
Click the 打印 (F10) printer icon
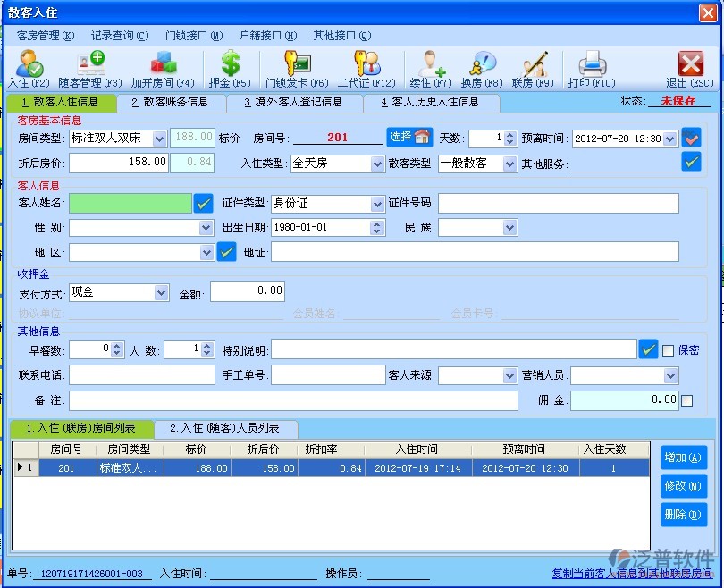click(592, 64)
